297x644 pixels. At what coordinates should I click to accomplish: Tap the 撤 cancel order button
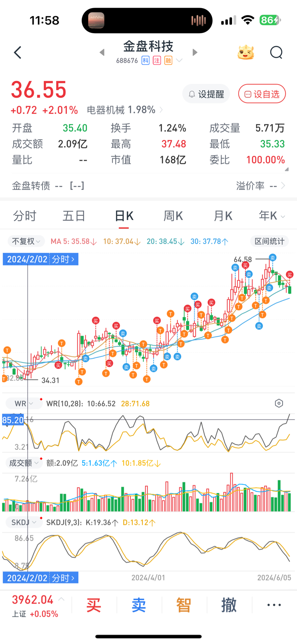click(229, 605)
